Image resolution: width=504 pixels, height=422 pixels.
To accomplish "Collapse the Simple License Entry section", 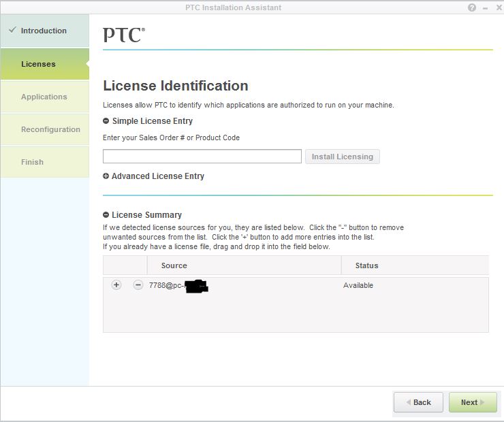I will pos(106,121).
